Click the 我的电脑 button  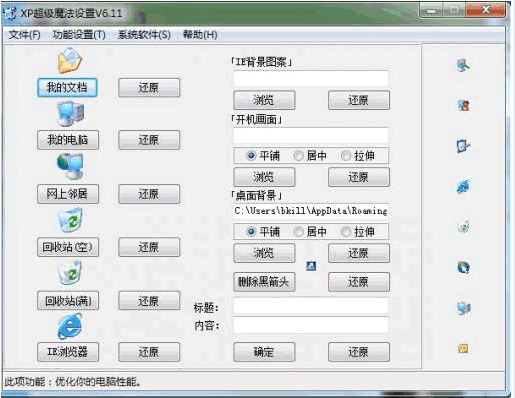coord(68,140)
